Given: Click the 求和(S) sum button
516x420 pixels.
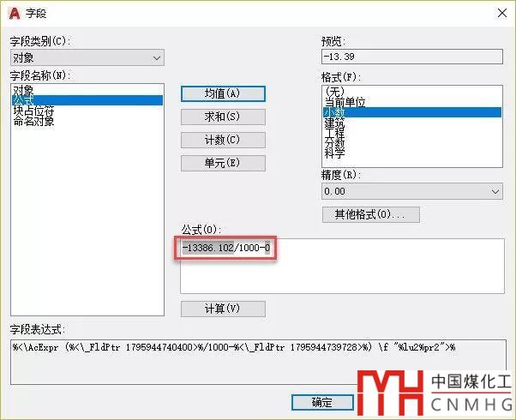Looking at the screenshot, I should (223, 117).
